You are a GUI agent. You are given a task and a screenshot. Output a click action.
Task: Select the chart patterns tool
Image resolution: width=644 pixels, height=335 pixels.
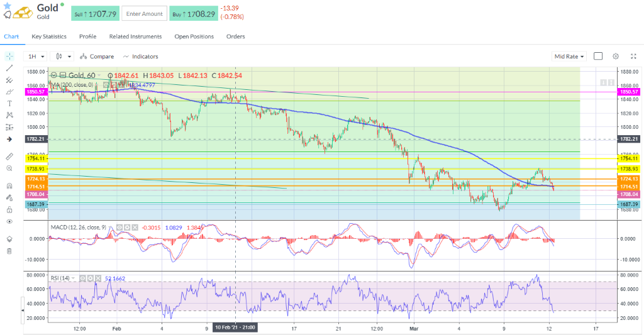coord(9,116)
